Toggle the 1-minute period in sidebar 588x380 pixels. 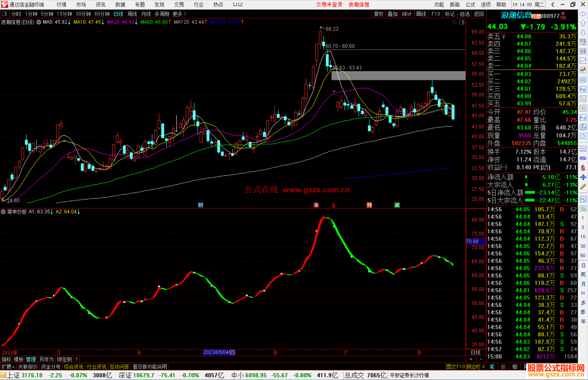[x=583, y=218]
